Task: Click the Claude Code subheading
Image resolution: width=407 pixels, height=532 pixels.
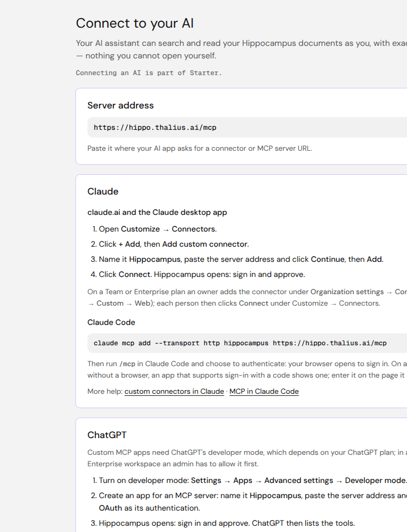Action: (x=111, y=322)
